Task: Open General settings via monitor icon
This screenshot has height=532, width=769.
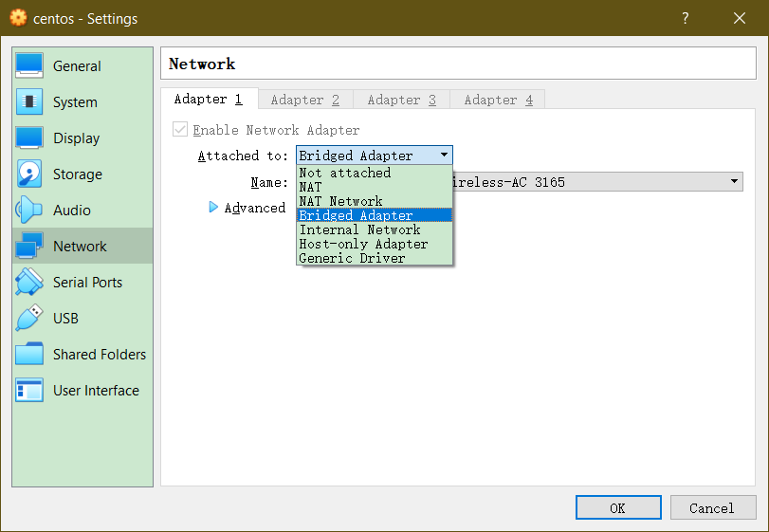Action: (x=29, y=66)
